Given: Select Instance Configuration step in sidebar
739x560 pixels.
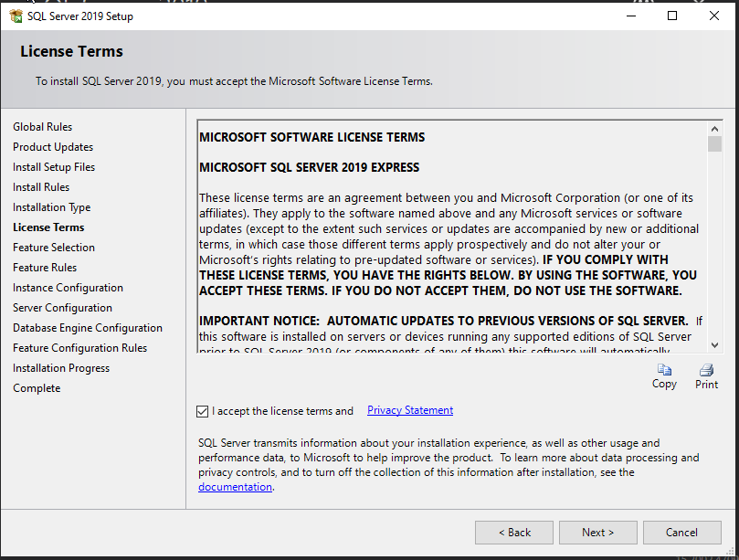Looking at the screenshot, I should point(68,288).
